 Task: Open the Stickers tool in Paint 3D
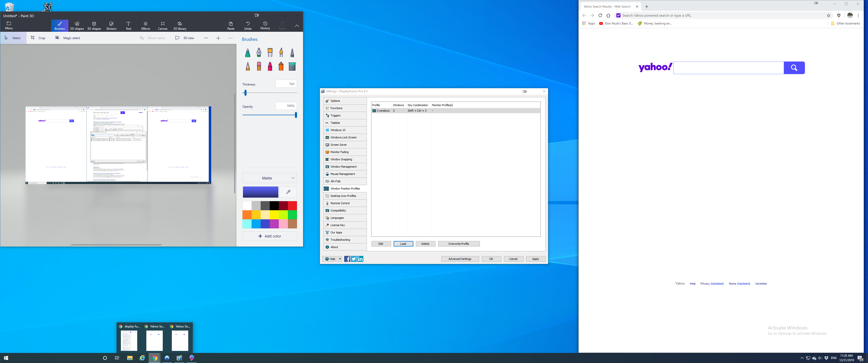coord(111,26)
